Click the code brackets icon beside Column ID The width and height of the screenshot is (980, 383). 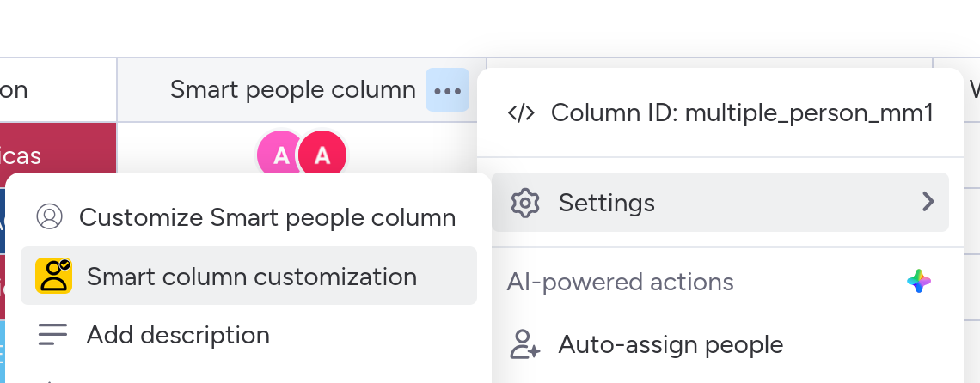click(x=522, y=113)
